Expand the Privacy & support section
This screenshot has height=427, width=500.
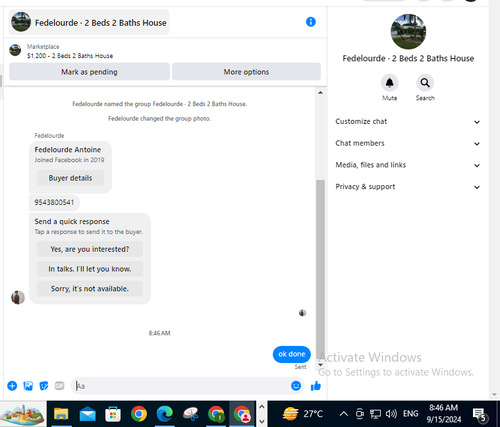coord(408,187)
